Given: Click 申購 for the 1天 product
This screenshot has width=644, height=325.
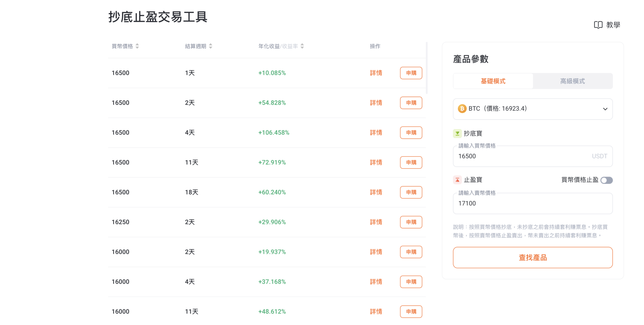Looking at the screenshot, I should (411, 73).
